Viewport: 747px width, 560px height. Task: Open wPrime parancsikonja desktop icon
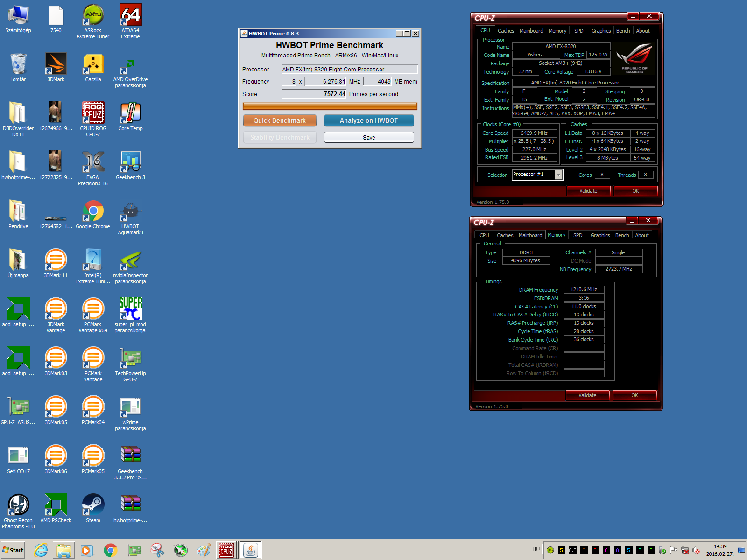(x=130, y=413)
